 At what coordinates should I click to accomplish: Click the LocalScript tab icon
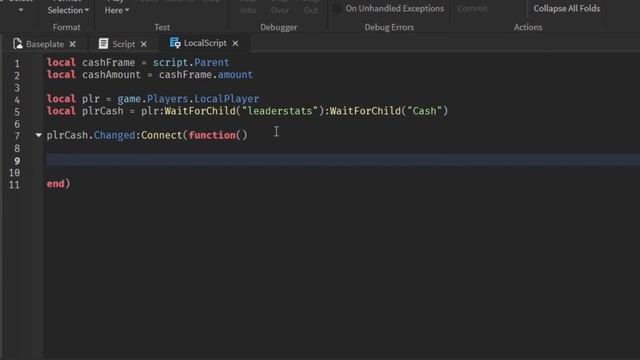[x=175, y=43]
